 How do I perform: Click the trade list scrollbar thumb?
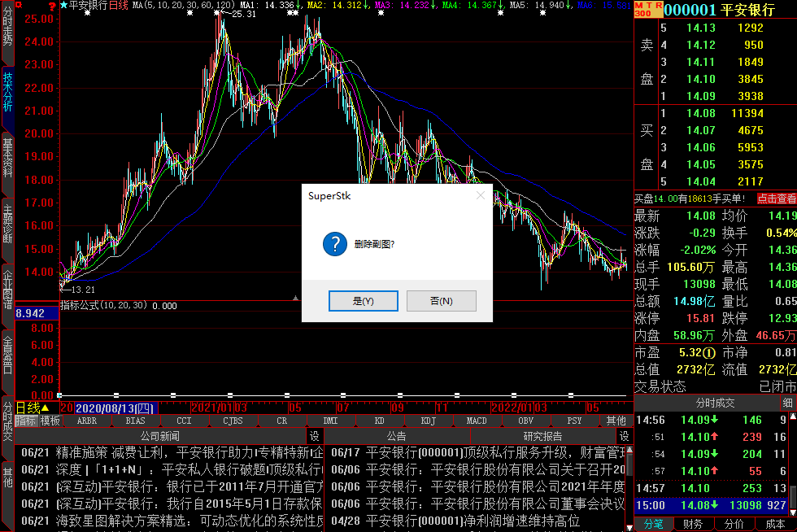(792, 497)
